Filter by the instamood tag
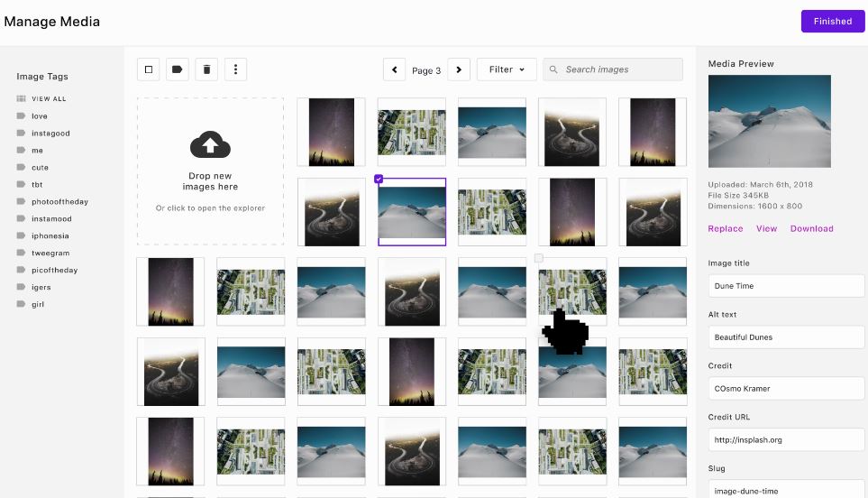868x498 pixels. tap(51, 219)
